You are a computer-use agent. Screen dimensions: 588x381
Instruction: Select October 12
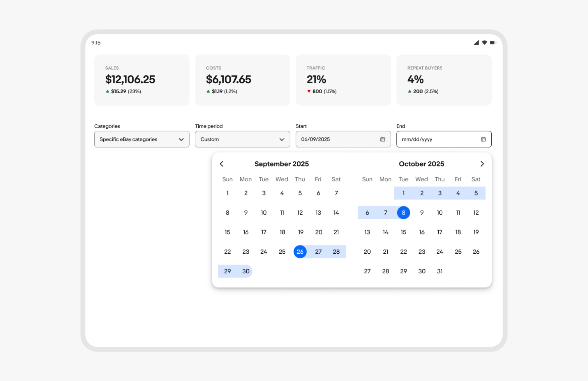pyautogui.click(x=476, y=213)
